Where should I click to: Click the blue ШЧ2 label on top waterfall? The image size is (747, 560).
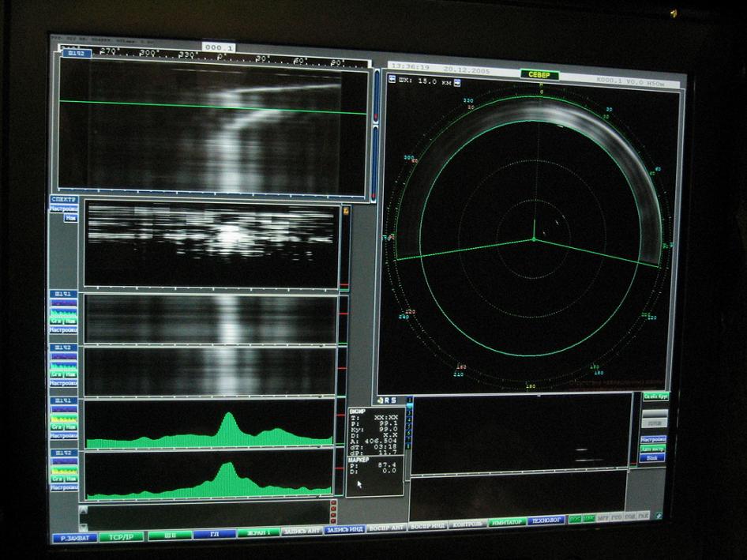(78, 54)
